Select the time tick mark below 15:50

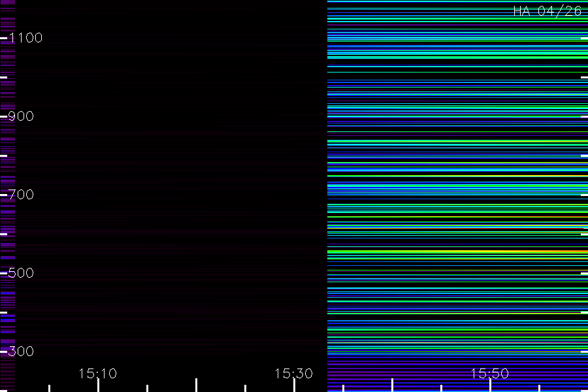tap(490, 385)
